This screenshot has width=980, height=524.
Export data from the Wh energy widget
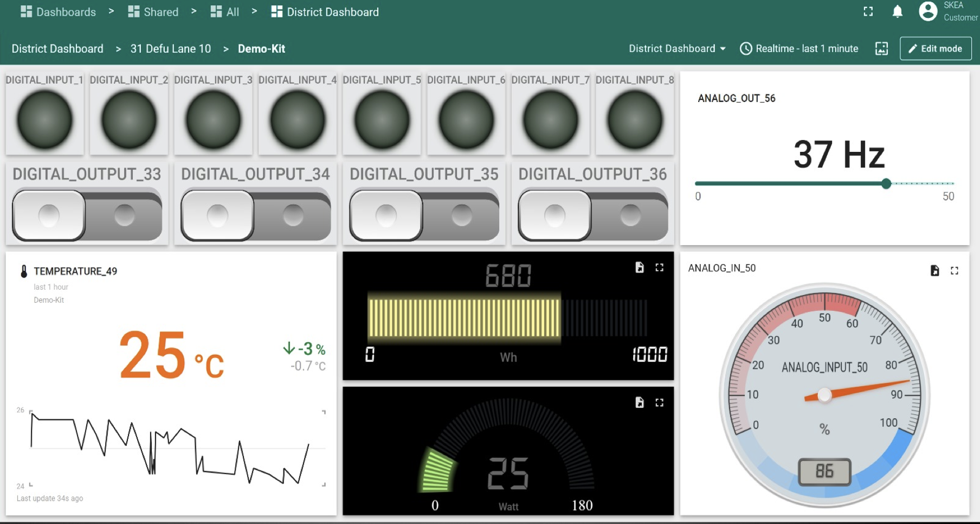point(640,267)
